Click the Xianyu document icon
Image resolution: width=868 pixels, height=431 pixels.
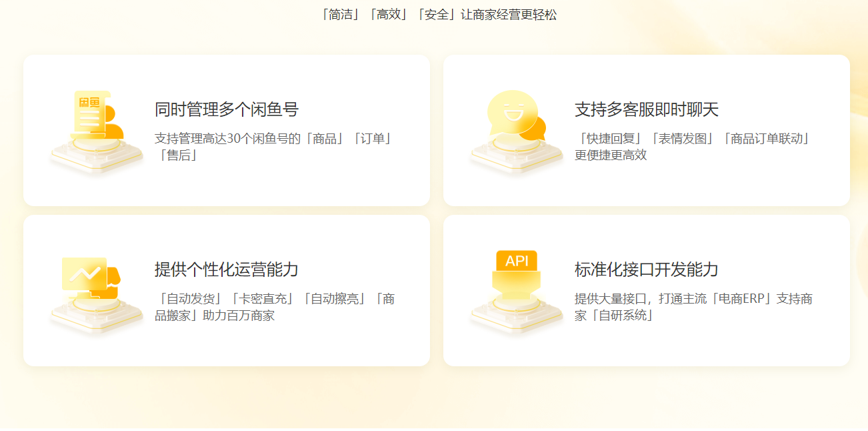97,130
